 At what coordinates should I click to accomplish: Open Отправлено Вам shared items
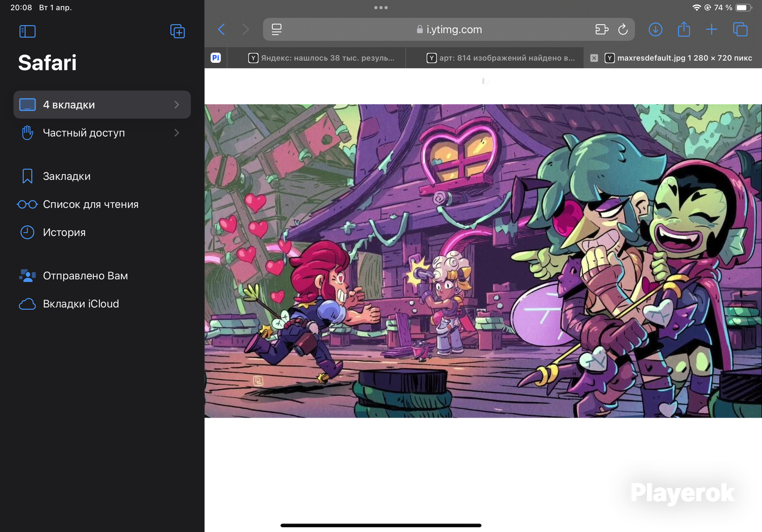tap(102, 276)
